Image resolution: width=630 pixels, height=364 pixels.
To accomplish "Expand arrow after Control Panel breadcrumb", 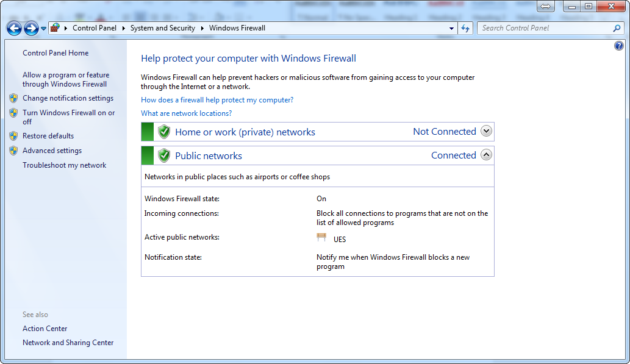I will pyautogui.click(x=123, y=28).
